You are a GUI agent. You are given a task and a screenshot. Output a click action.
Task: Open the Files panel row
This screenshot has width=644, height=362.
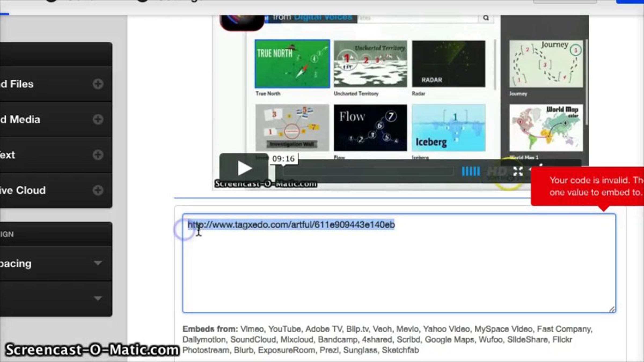point(56,84)
